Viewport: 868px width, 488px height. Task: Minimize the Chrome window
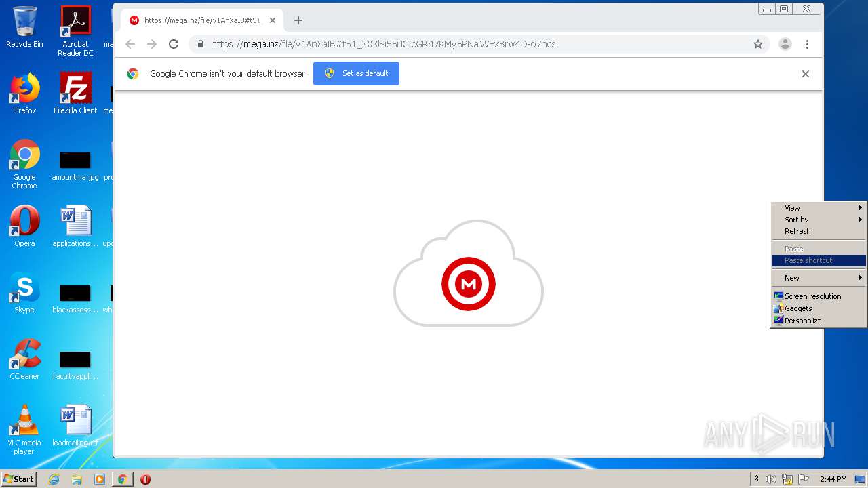point(767,9)
